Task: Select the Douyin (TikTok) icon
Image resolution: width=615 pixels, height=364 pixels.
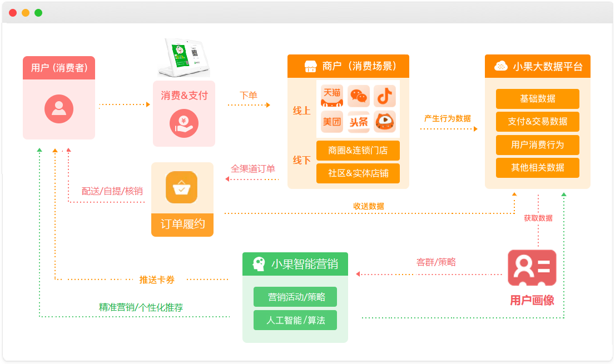Action: pyautogui.click(x=384, y=96)
